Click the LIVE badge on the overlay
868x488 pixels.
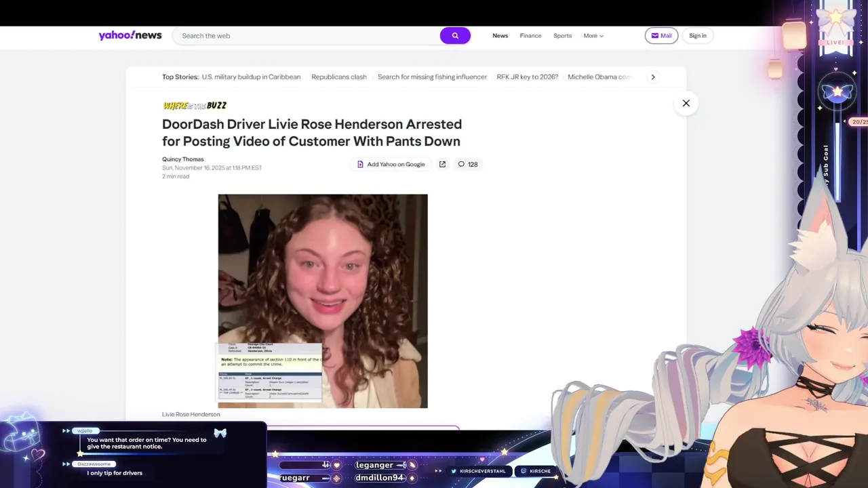point(835,42)
